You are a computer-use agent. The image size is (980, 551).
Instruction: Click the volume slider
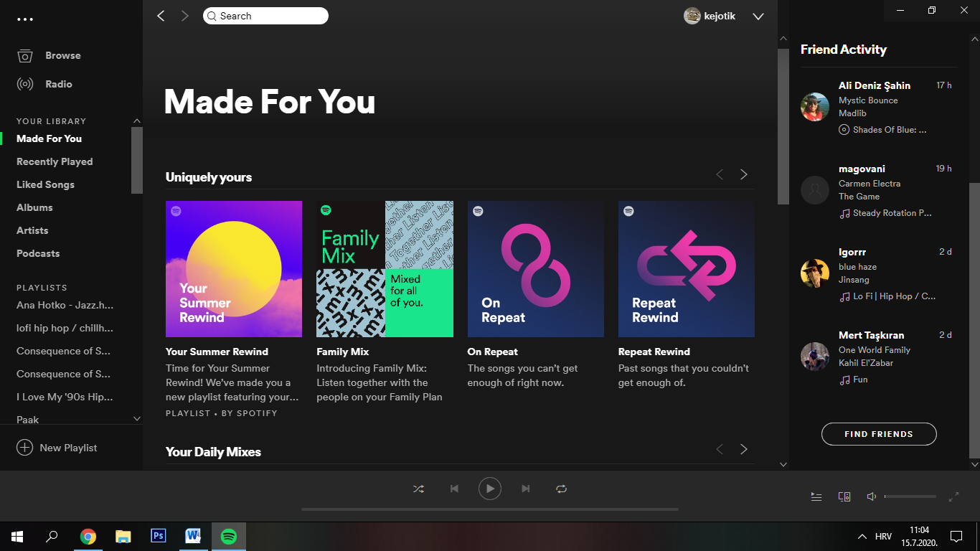click(x=910, y=496)
